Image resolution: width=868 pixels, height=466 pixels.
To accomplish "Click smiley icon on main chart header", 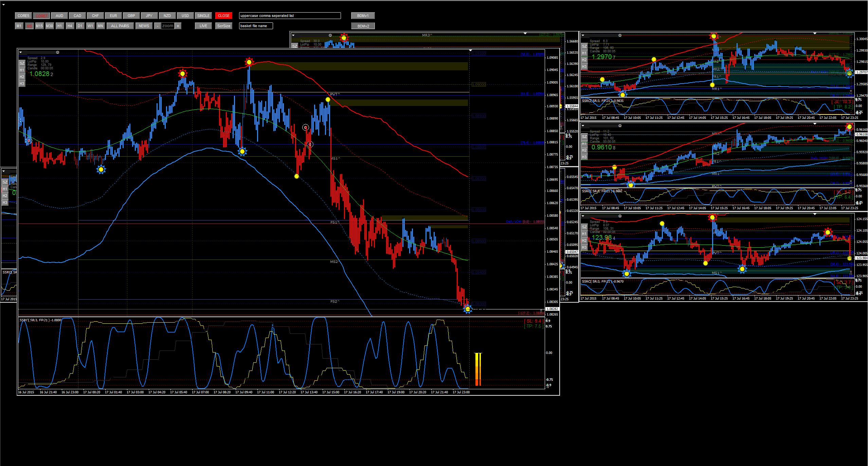I will (58, 52).
